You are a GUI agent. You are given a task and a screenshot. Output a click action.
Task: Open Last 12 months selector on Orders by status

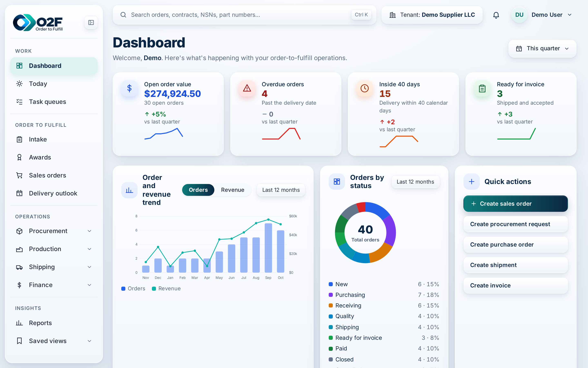(415, 182)
